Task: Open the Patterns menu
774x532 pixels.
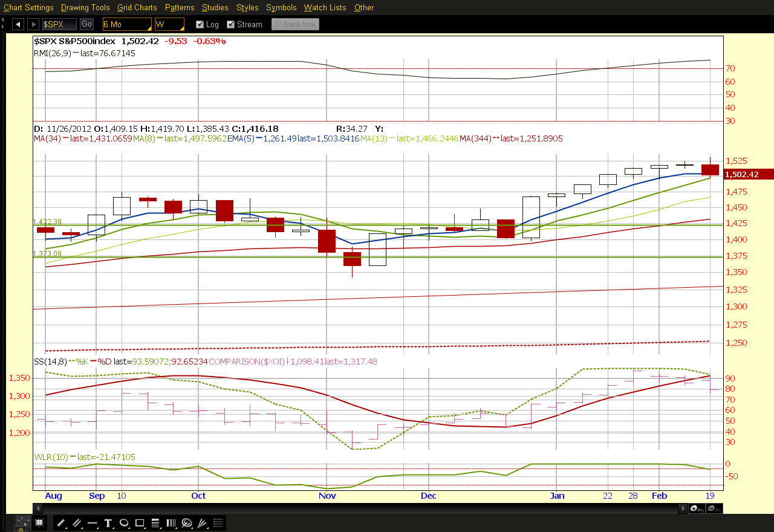Action: [180, 7]
